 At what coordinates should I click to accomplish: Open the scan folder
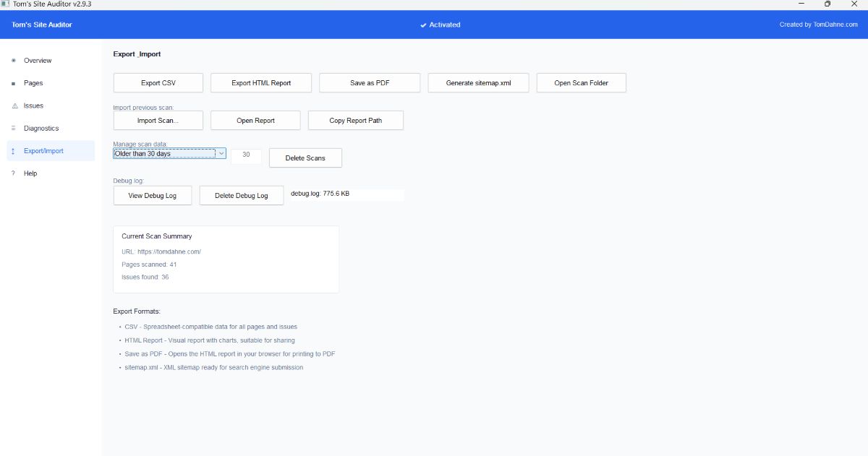pos(581,82)
